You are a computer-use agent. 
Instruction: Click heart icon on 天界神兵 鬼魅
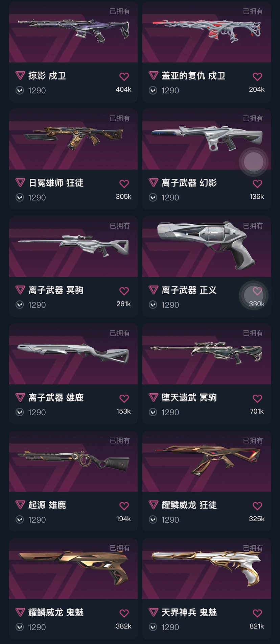[x=257, y=613]
